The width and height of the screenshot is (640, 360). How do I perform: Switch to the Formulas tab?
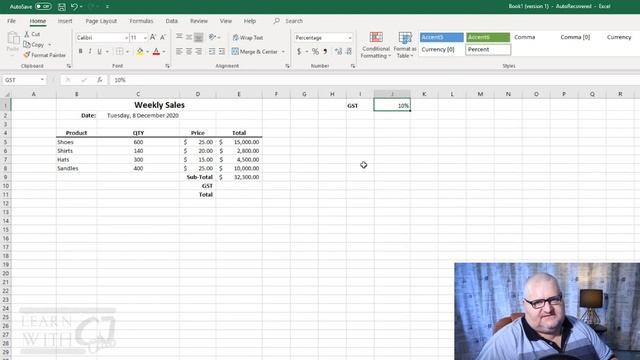coord(141,21)
